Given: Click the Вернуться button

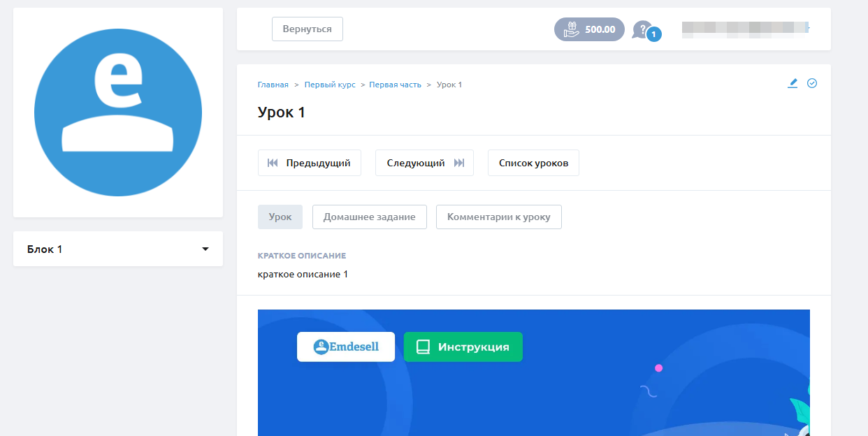Looking at the screenshot, I should [308, 29].
